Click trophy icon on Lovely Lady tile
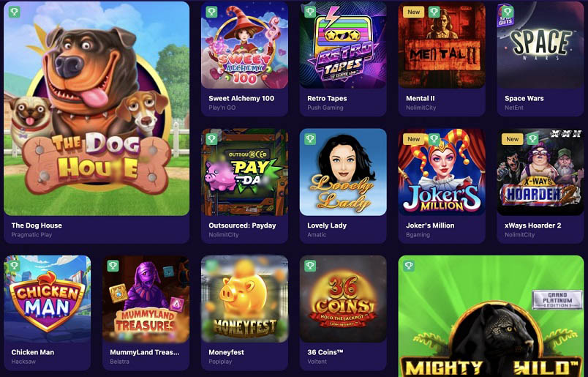Screen dimensions: 588x377 [x=311, y=139]
